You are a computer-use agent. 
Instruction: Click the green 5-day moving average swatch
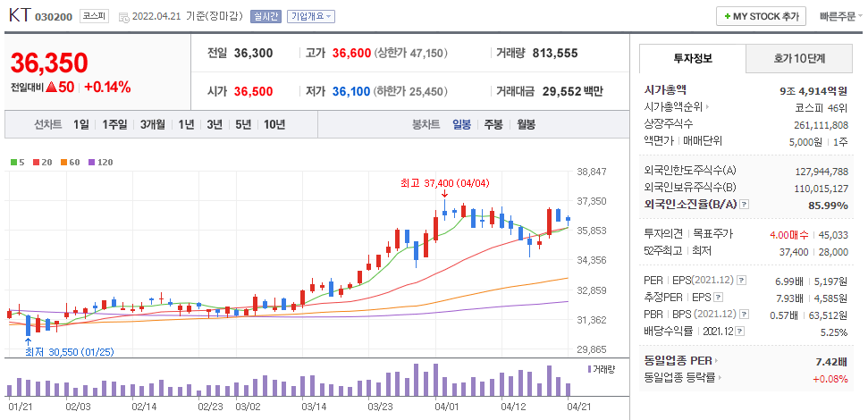coord(13,162)
